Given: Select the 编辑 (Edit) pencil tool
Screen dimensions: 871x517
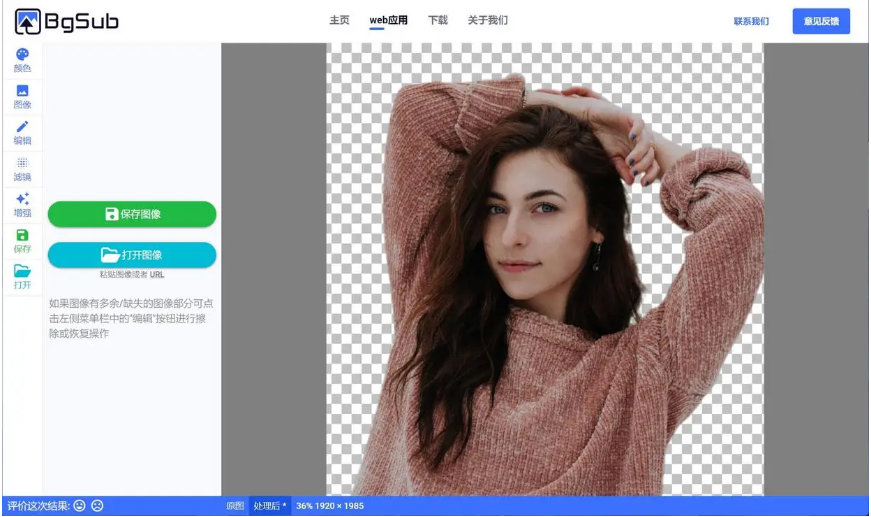Looking at the screenshot, I should click(x=22, y=132).
